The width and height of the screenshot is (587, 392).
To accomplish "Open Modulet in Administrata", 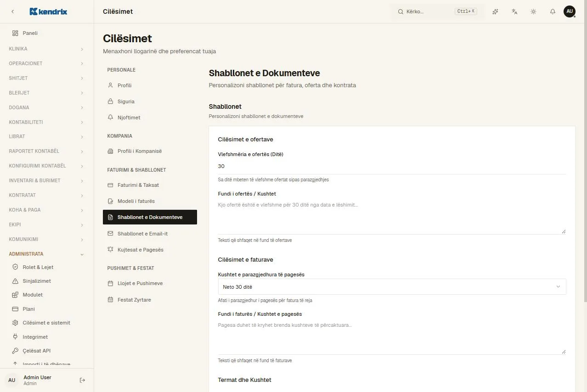I will tap(47, 295).
